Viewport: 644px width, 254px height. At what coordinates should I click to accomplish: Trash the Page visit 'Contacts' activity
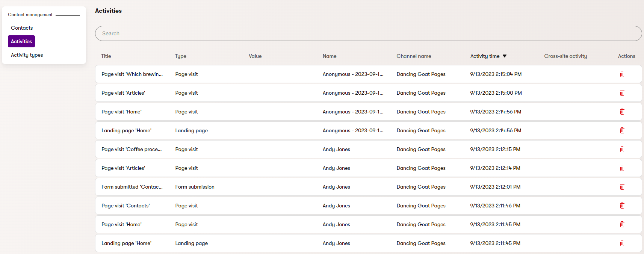pyautogui.click(x=622, y=206)
